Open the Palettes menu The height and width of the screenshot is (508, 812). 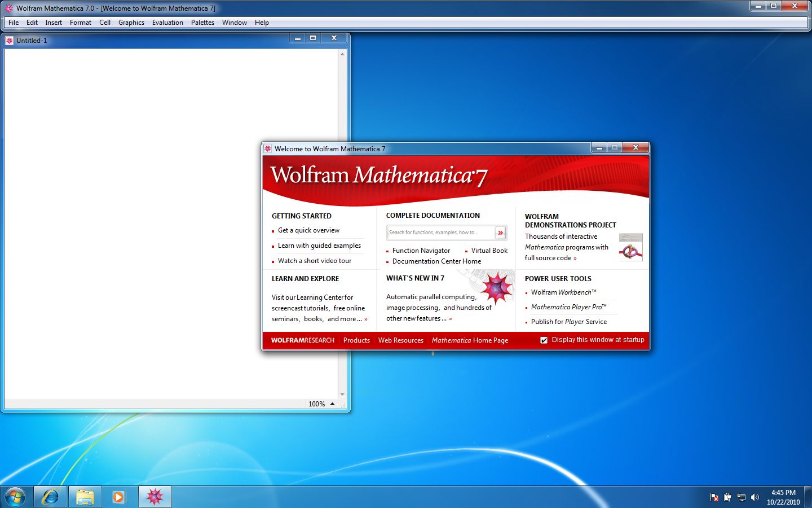click(x=202, y=23)
